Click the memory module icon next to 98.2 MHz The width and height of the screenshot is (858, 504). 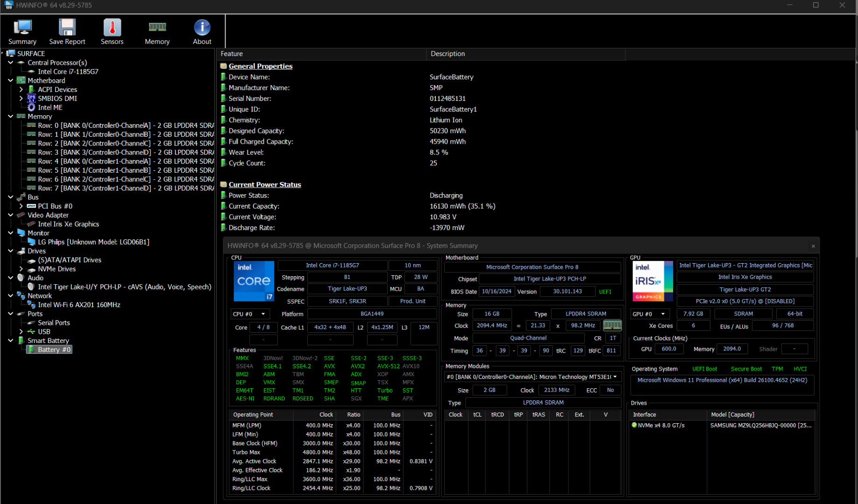point(612,325)
